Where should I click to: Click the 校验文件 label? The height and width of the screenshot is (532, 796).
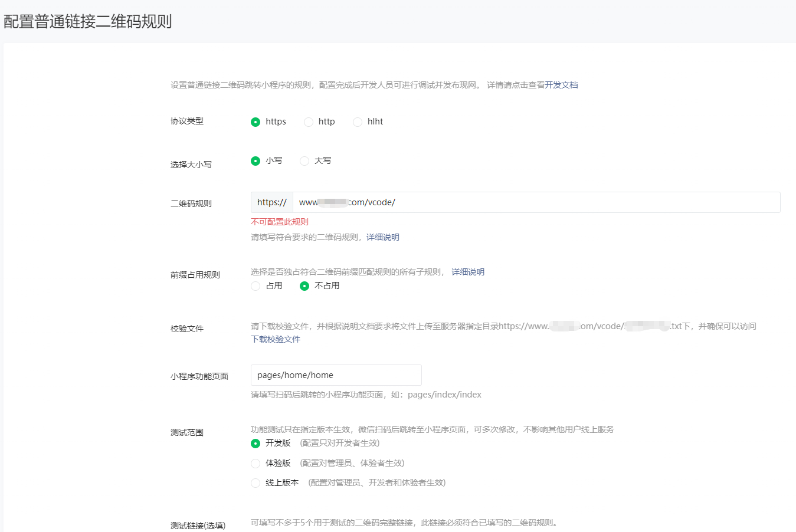point(187,329)
